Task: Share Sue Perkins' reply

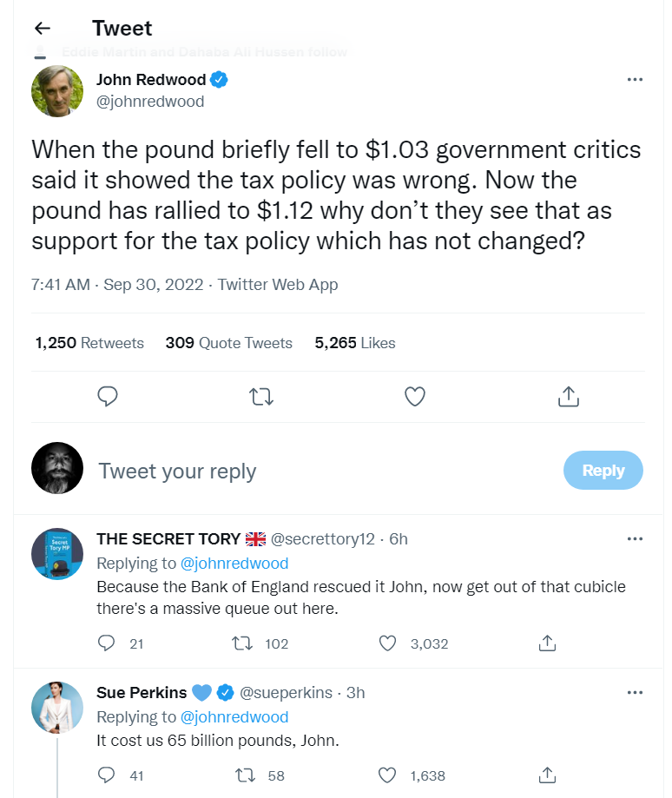Action: (x=547, y=775)
